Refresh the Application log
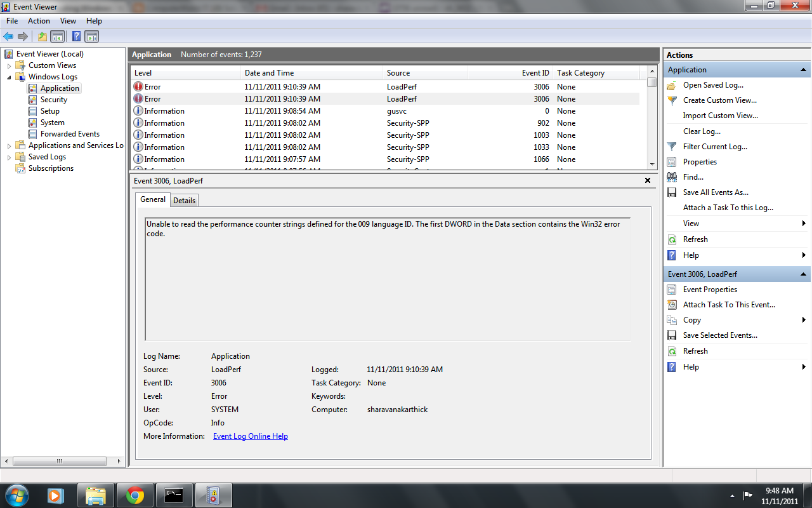This screenshot has height=508, width=812. coord(695,239)
